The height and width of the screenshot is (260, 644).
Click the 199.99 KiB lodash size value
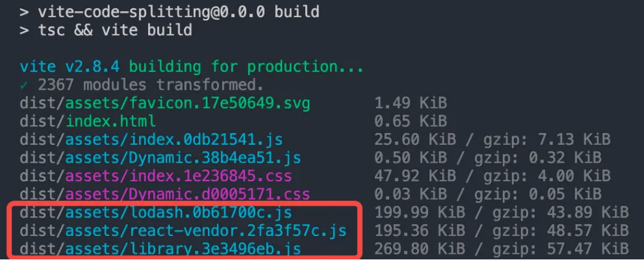419,212
